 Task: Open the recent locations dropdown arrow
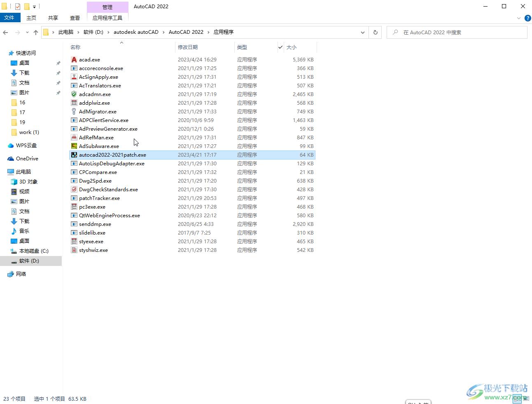click(27, 32)
